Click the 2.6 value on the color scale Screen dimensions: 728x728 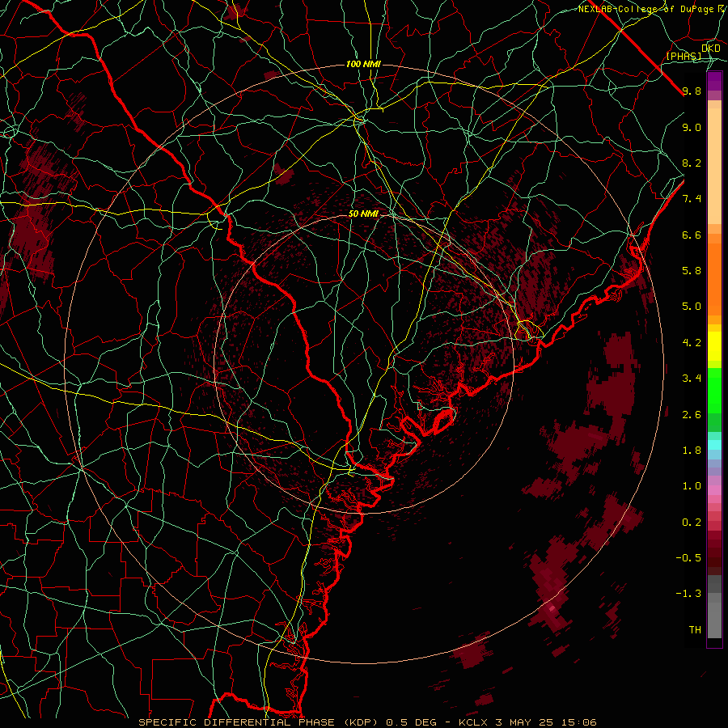(x=692, y=415)
